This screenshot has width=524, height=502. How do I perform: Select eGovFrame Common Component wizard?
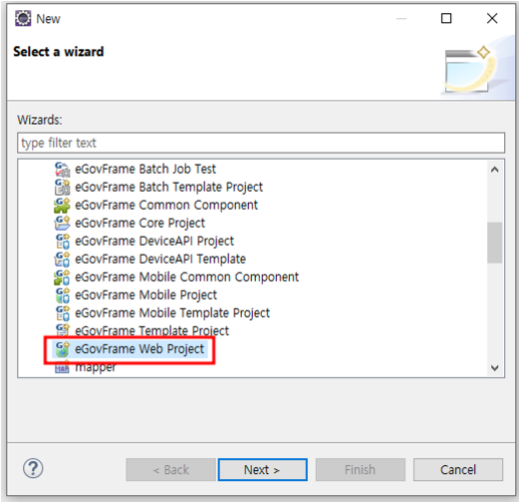pyautogui.click(x=166, y=205)
